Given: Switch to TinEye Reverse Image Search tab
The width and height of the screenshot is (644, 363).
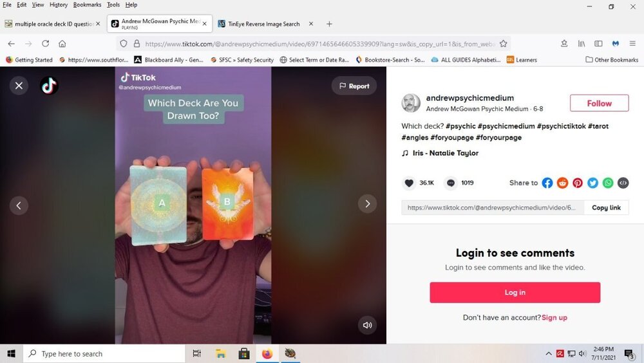Looking at the screenshot, I should point(264,24).
